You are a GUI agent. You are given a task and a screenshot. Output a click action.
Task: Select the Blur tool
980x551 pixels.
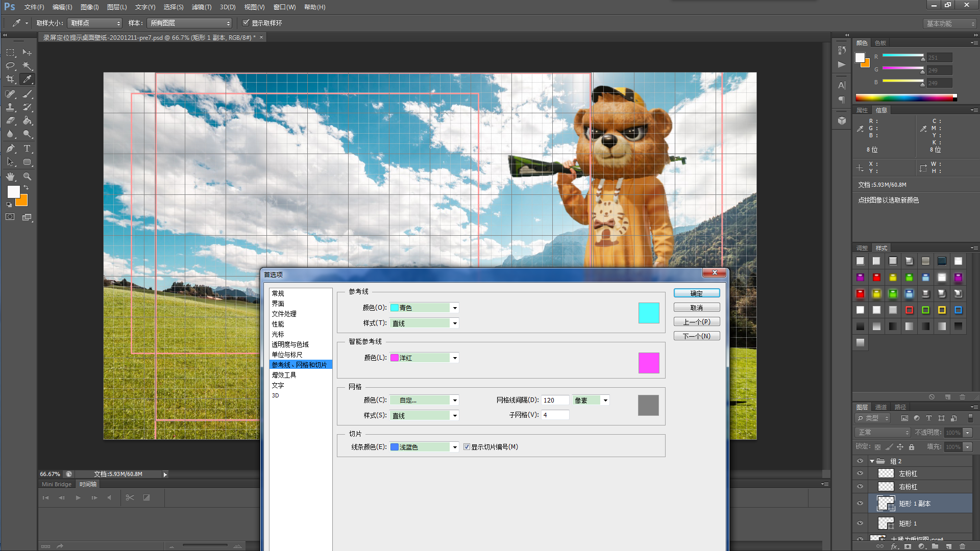pos(10,134)
